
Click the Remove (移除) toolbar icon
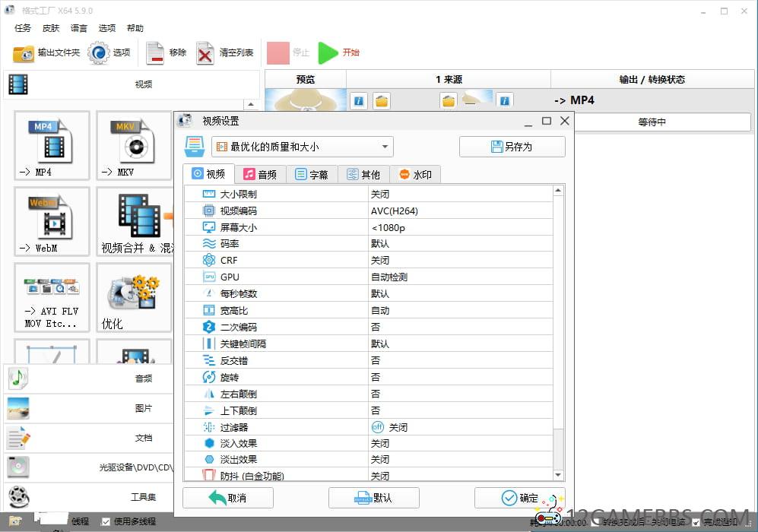pos(155,52)
